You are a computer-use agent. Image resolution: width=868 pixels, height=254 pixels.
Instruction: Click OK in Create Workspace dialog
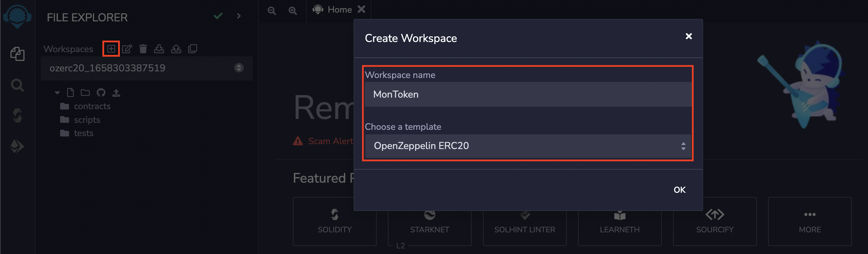coord(680,190)
